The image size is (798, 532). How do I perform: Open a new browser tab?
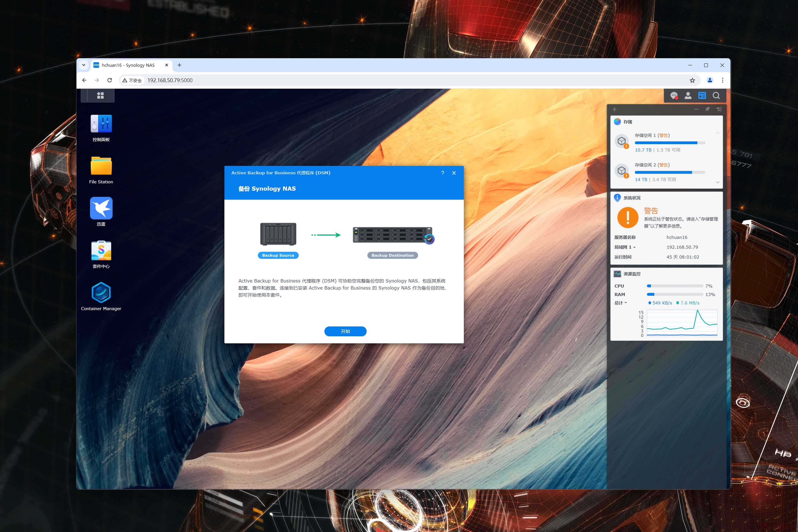tap(179, 65)
